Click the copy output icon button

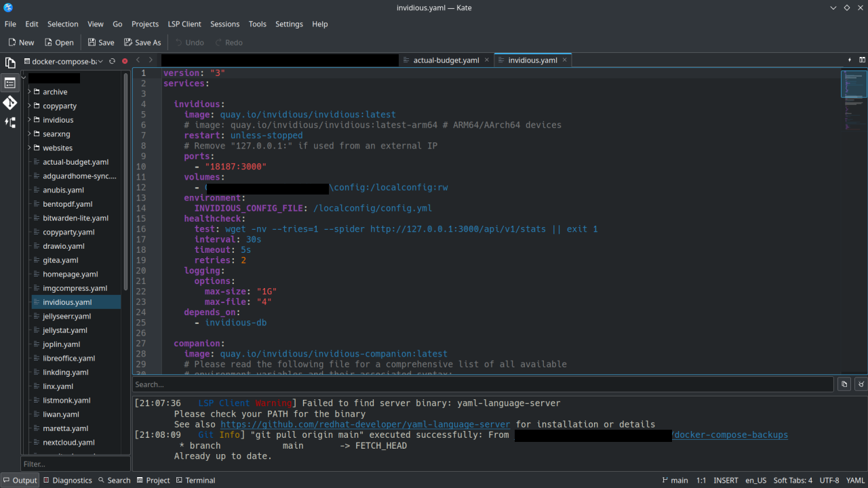click(x=844, y=384)
